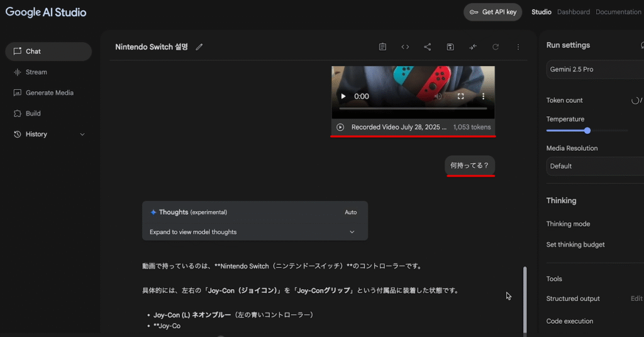This screenshot has height=337, width=644.
Task: Open video player more options menu
Action: (483, 96)
